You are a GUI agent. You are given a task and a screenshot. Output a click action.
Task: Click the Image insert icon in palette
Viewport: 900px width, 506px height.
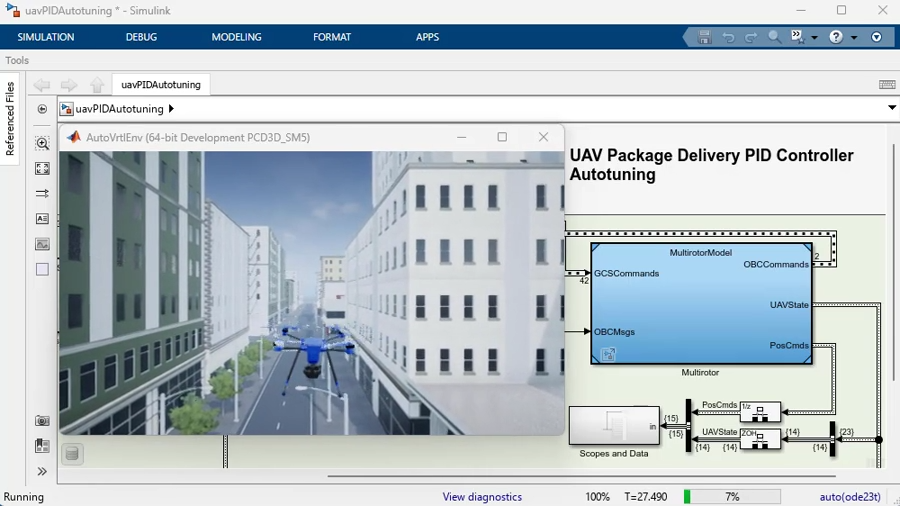(42, 244)
